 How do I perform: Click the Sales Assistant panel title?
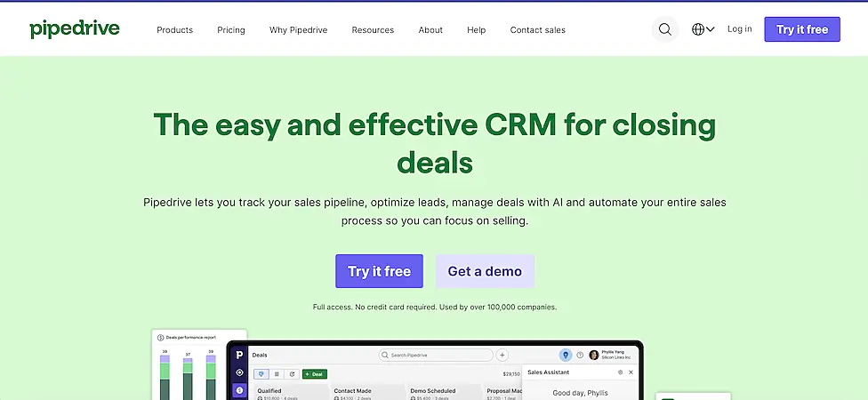click(548, 372)
